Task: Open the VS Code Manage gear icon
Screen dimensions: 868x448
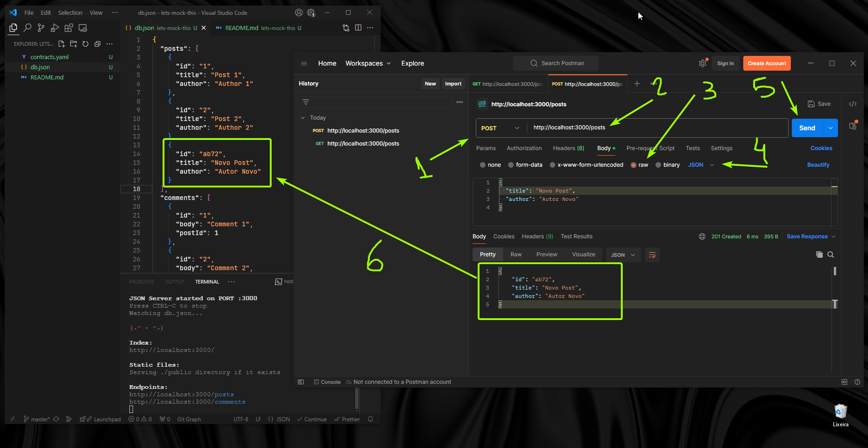Action: (x=311, y=12)
